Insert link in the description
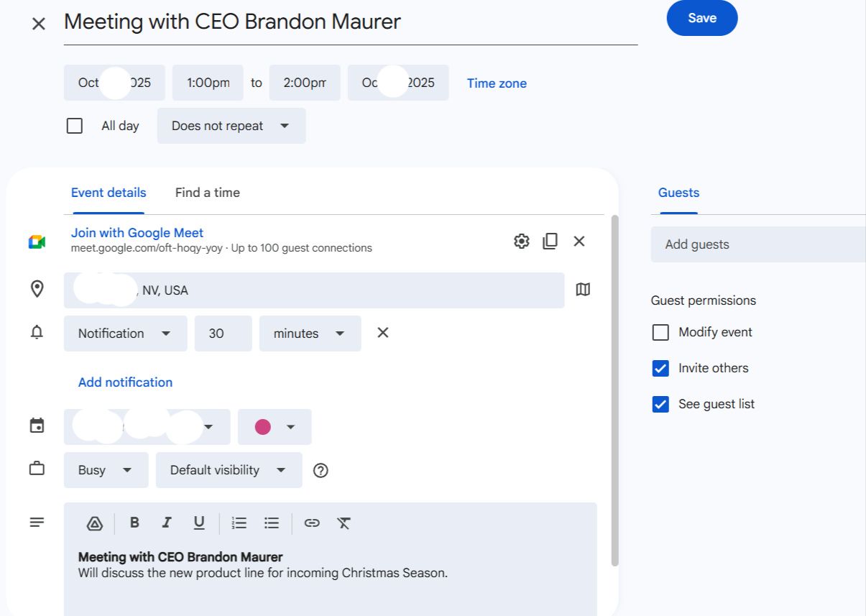This screenshot has width=866, height=616. point(312,523)
